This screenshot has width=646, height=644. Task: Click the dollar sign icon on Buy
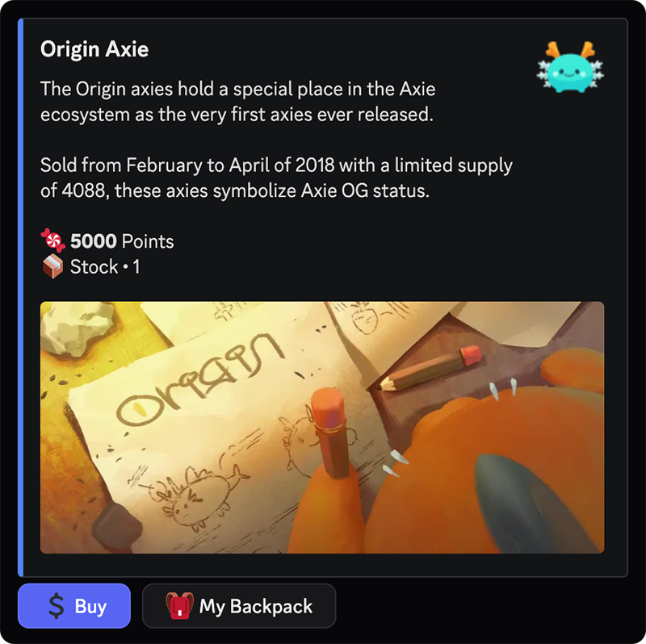coord(57,606)
